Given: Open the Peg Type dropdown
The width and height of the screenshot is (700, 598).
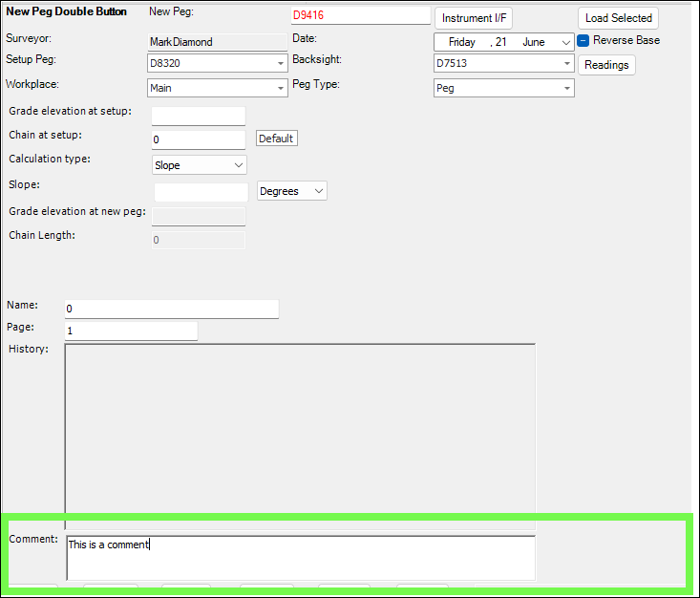Looking at the screenshot, I should 567,88.
